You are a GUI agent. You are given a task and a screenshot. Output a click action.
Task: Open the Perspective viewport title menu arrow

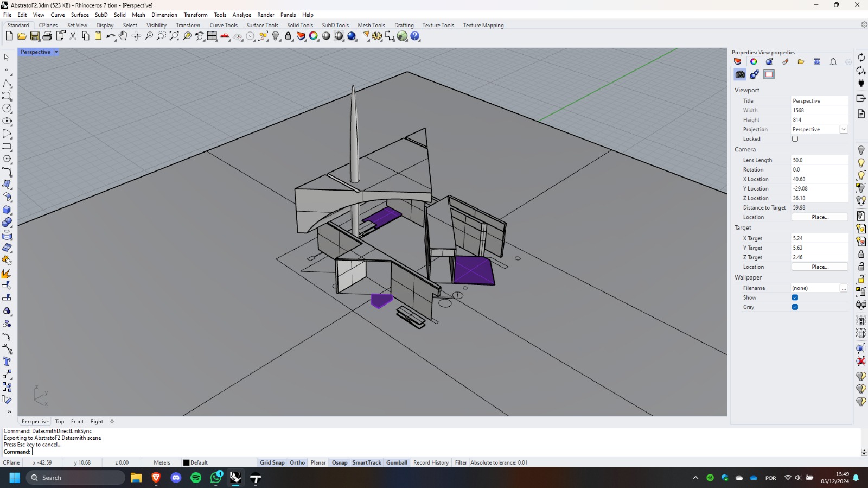tap(56, 52)
